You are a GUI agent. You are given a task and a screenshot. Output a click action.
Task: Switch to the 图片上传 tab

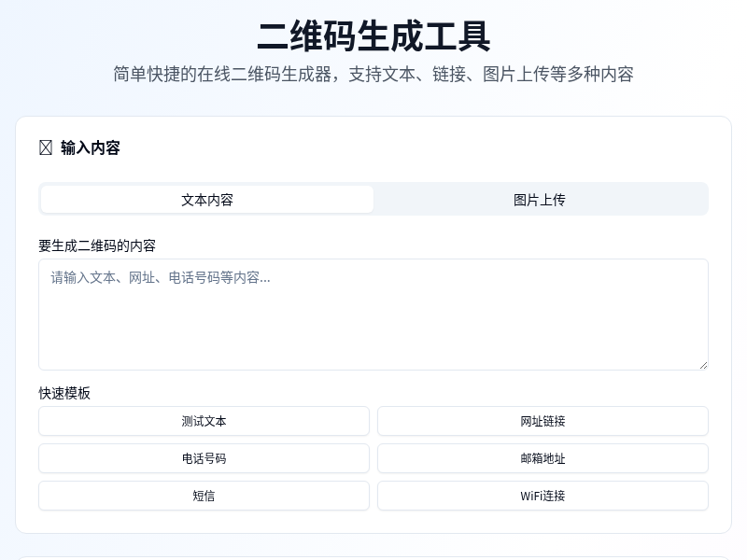pos(540,200)
